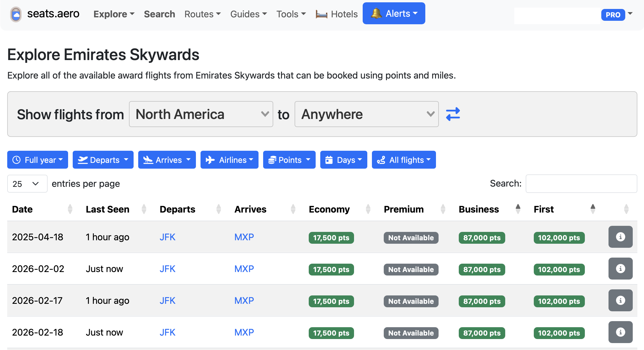644x350 pixels.
Task: Click JFK link in 2026-02-18 row
Action: [x=167, y=332]
